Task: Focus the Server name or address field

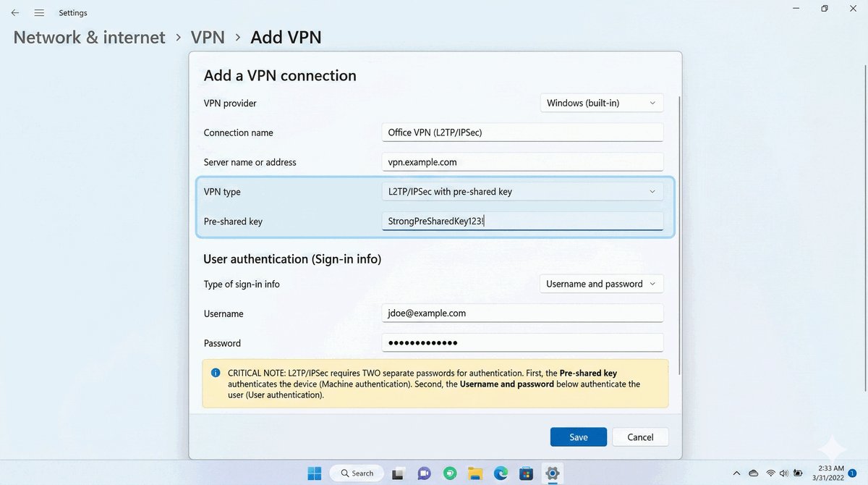Action: pyautogui.click(x=522, y=162)
